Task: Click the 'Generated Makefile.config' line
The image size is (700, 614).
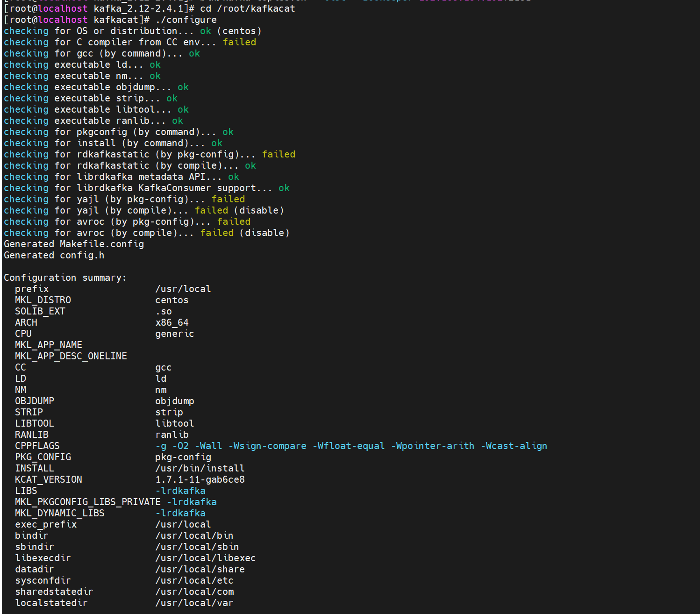Action: tap(74, 244)
